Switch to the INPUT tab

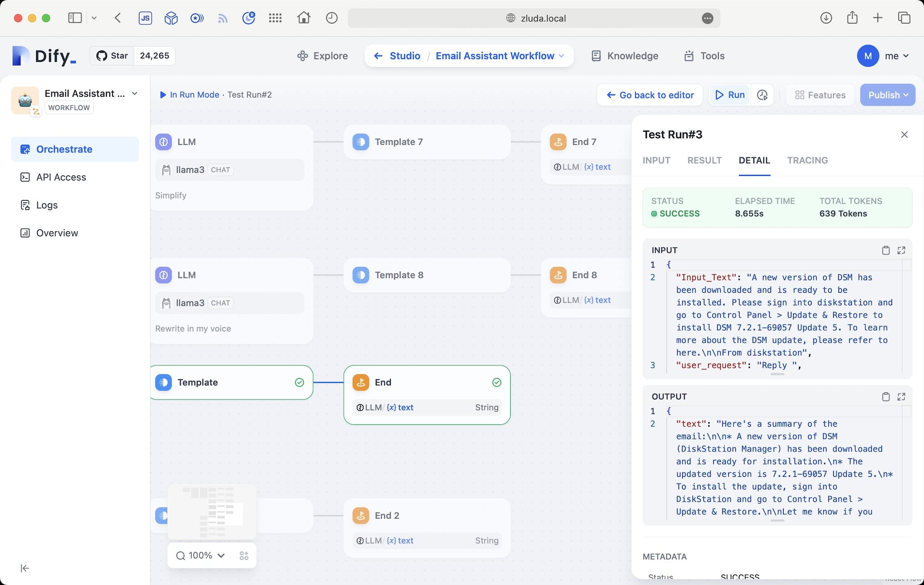656,161
